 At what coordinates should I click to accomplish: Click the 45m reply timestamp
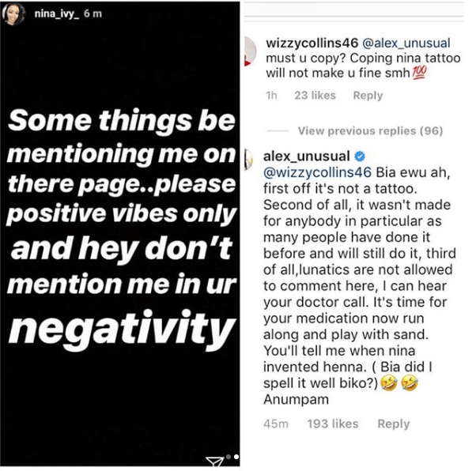(277, 424)
